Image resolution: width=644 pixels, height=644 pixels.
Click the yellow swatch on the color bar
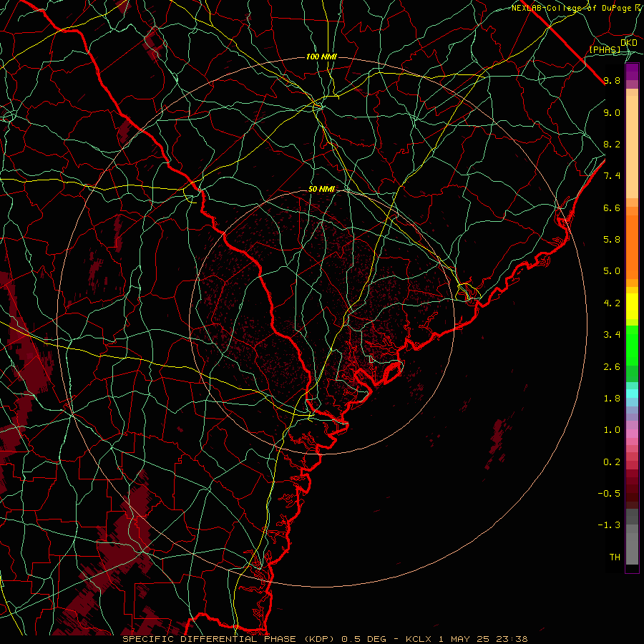coord(632,306)
